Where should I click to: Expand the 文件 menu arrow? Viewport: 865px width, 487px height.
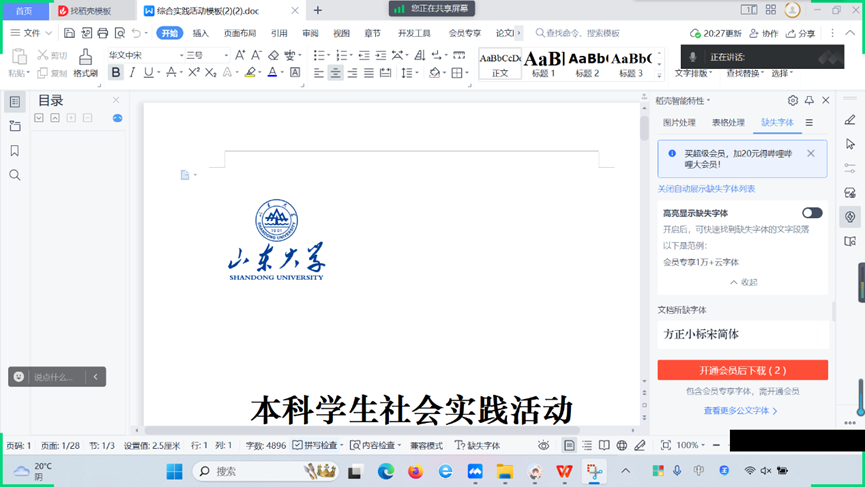click(49, 33)
